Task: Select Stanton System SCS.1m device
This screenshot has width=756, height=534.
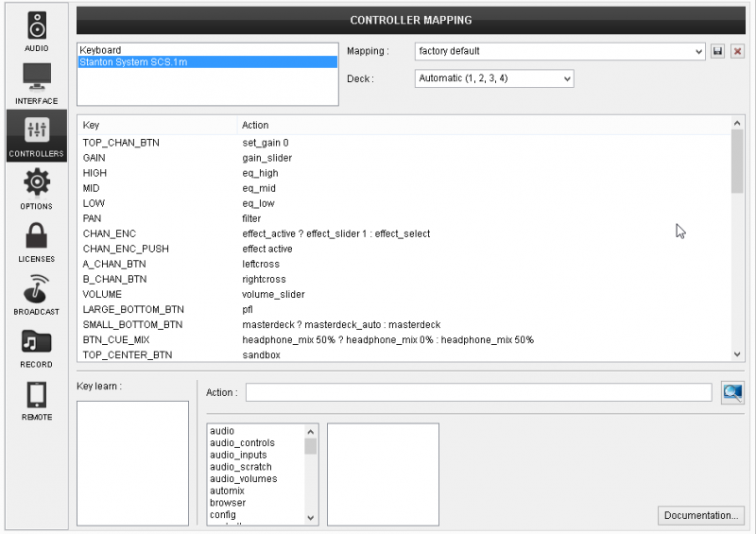Action: pos(207,61)
